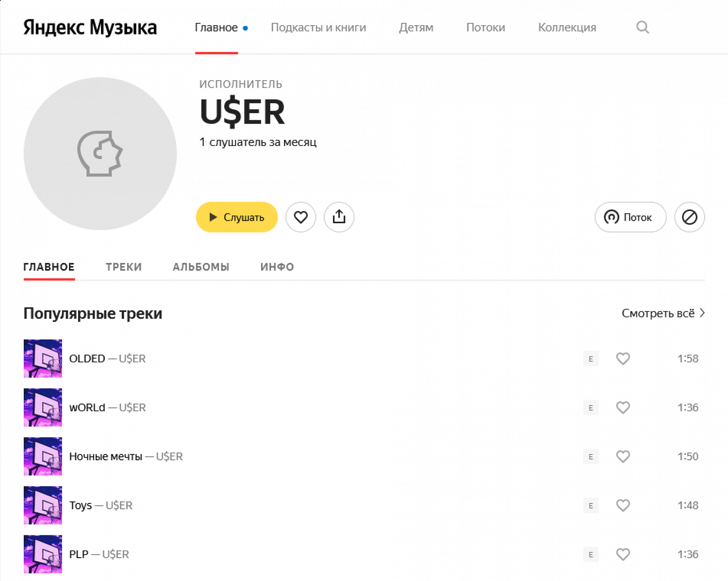
Task: Like the OLDED track
Action: pos(623,358)
